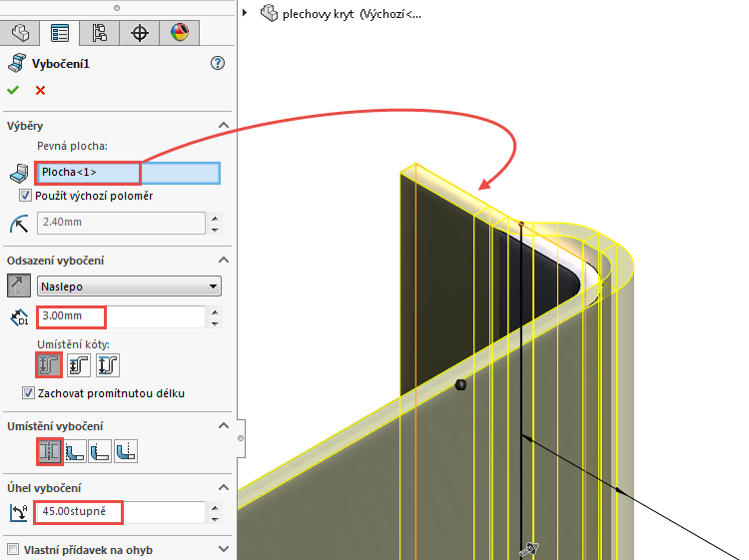Open the DimXpertManager crosshair tab
Image resolution: width=749 pixels, height=560 pixels.
[140, 33]
